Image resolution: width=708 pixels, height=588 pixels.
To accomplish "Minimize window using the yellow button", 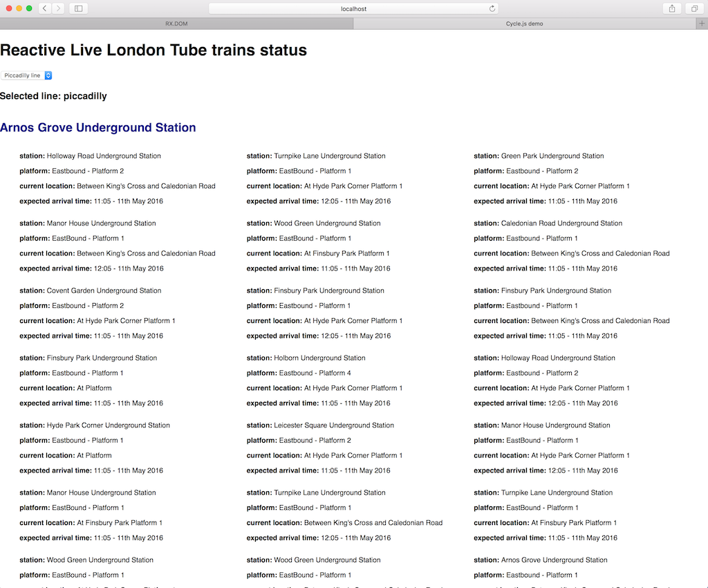I will 19,8.
